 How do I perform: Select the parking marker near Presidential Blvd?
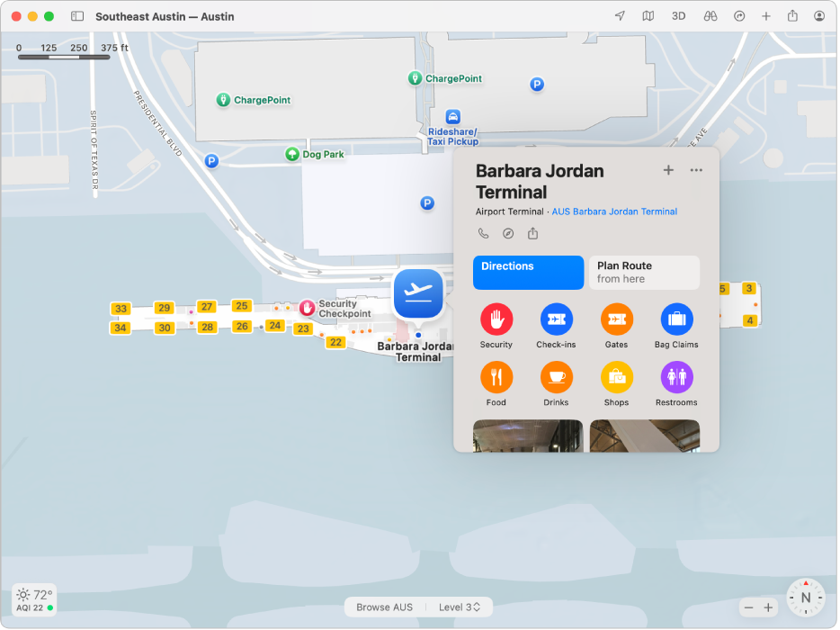[211, 160]
